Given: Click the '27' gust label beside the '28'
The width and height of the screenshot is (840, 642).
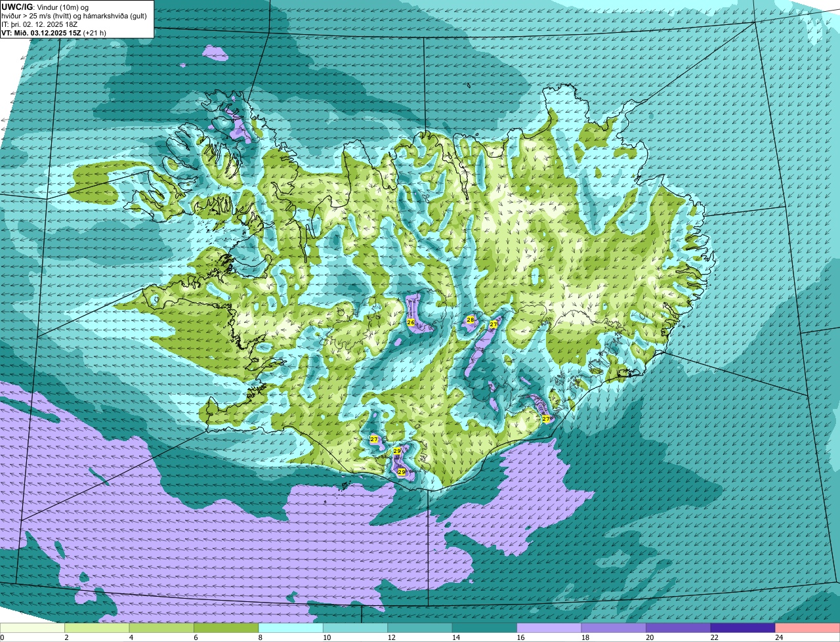Looking at the screenshot, I should click(493, 324).
